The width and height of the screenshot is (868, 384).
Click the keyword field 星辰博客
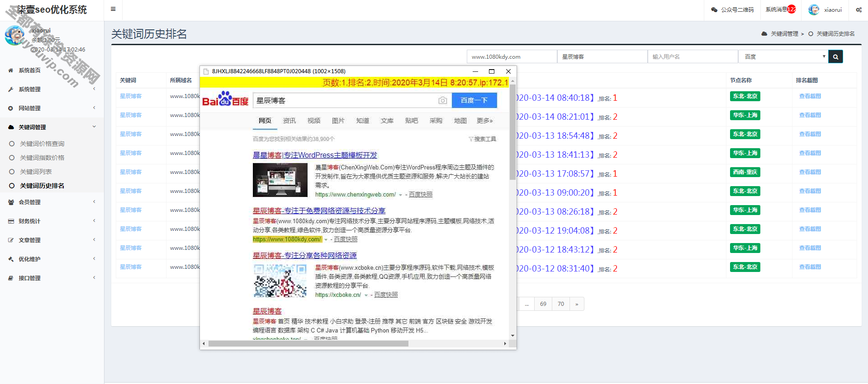tap(602, 56)
